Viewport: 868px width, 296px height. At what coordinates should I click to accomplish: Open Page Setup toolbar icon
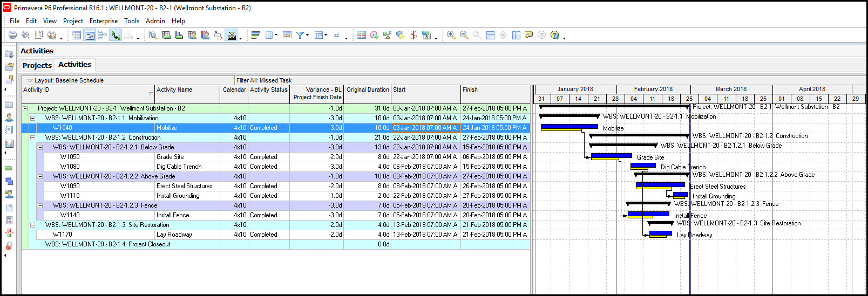coord(39,35)
